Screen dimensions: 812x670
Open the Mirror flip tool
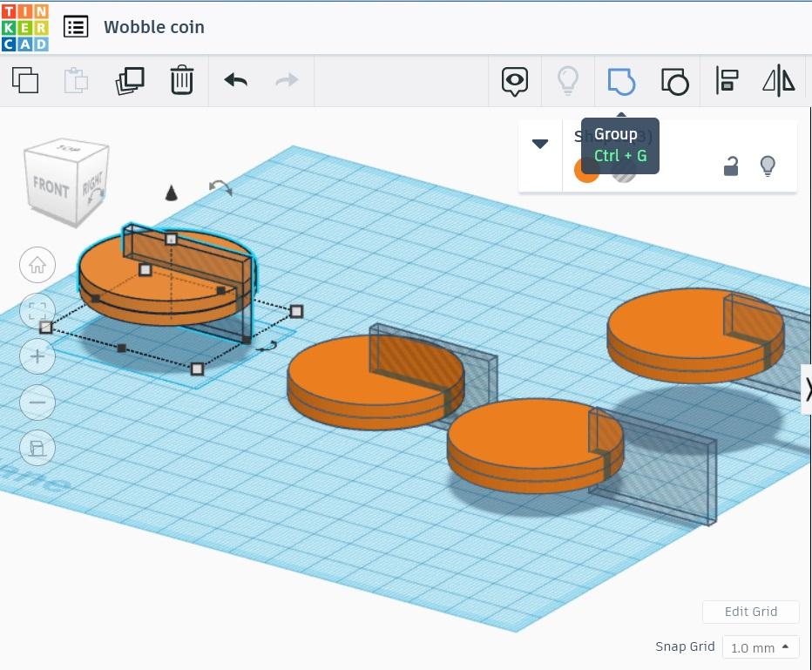coord(778,81)
